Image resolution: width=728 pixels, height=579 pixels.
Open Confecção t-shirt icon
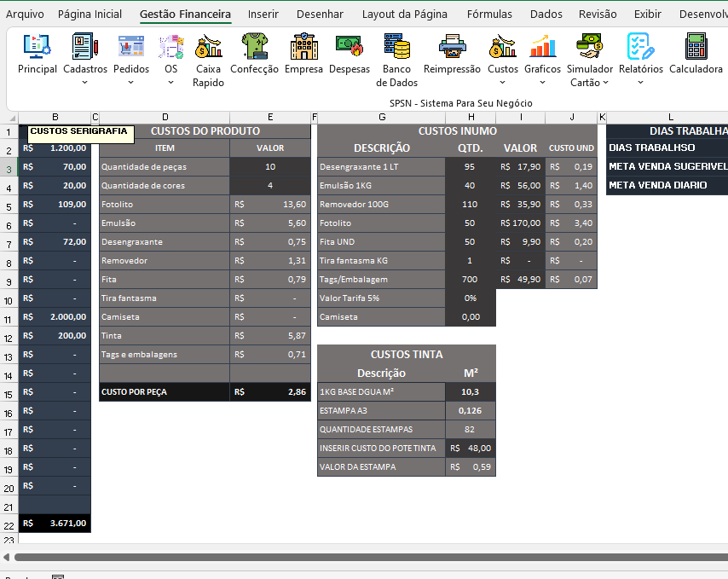coord(254,46)
